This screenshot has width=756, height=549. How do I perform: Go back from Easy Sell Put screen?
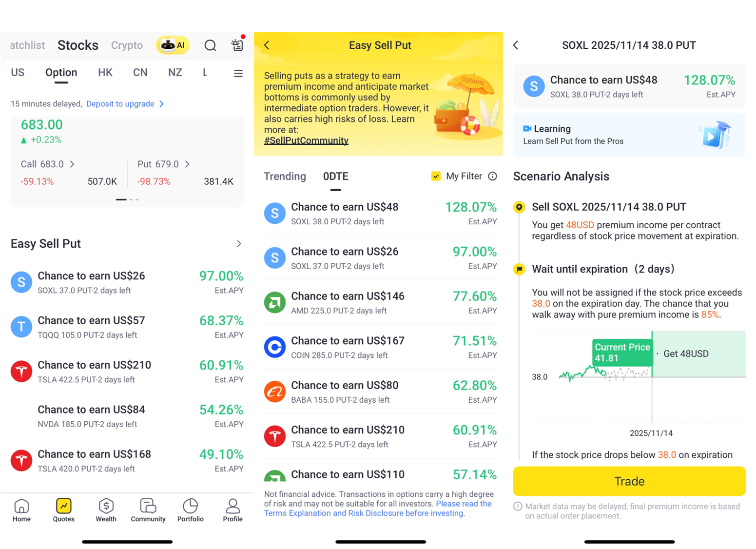(267, 45)
